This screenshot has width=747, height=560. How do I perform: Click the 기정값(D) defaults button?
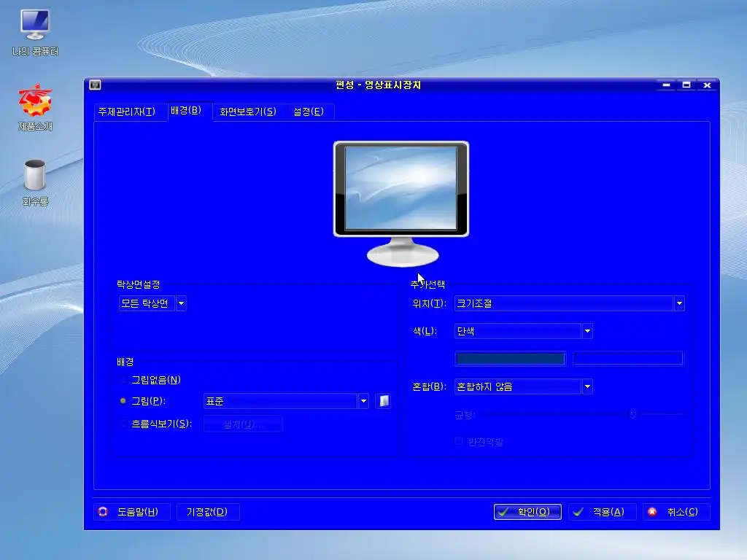pyautogui.click(x=208, y=512)
